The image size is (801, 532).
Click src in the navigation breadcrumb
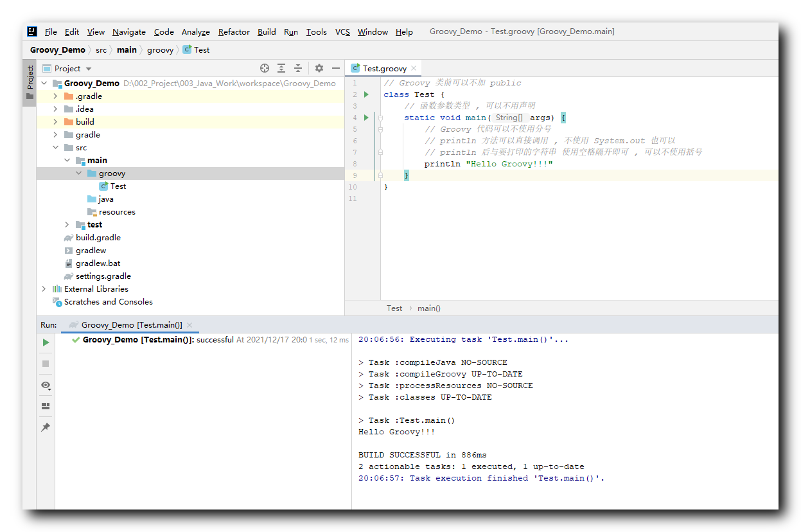pyautogui.click(x=101, y=49)
